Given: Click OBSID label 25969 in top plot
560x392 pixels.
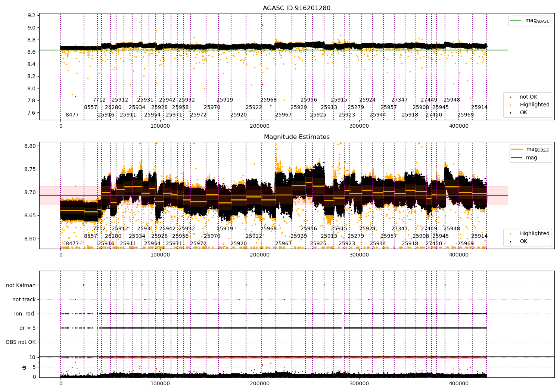Looking at the screenshot, I should tap(466, 115).
